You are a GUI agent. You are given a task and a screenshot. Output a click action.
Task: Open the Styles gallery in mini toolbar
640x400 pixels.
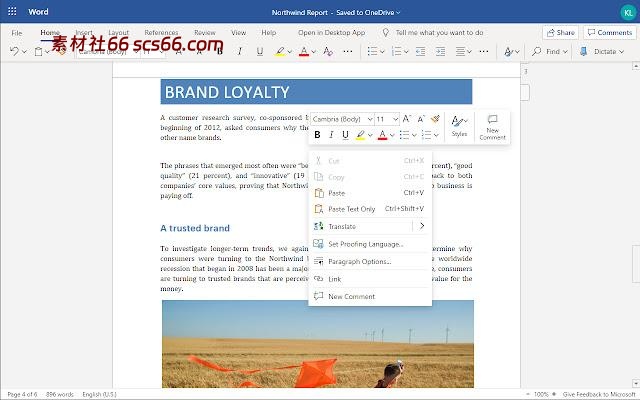(x=459, y=126)
